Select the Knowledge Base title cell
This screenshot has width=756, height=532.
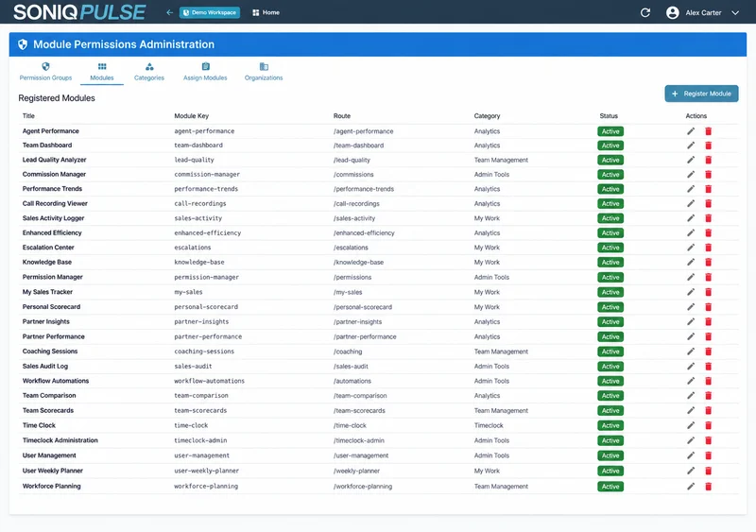[46, 262]
